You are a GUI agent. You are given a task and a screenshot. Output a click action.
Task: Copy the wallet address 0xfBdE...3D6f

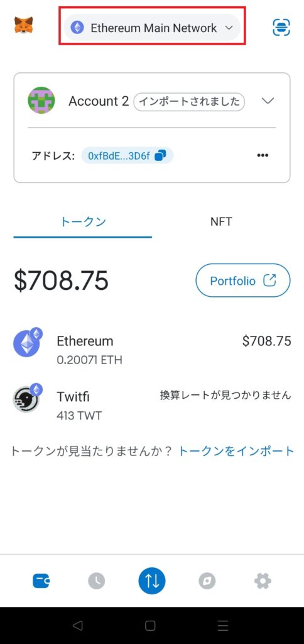127,156
